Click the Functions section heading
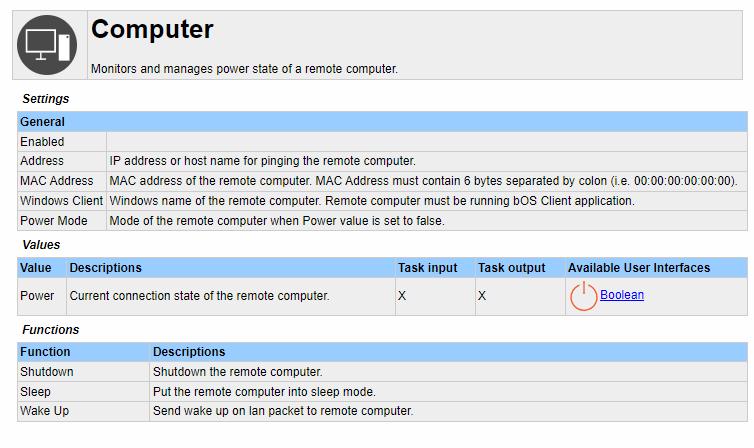The height and width of the screenshot is (448, 754). coord(50,329)
